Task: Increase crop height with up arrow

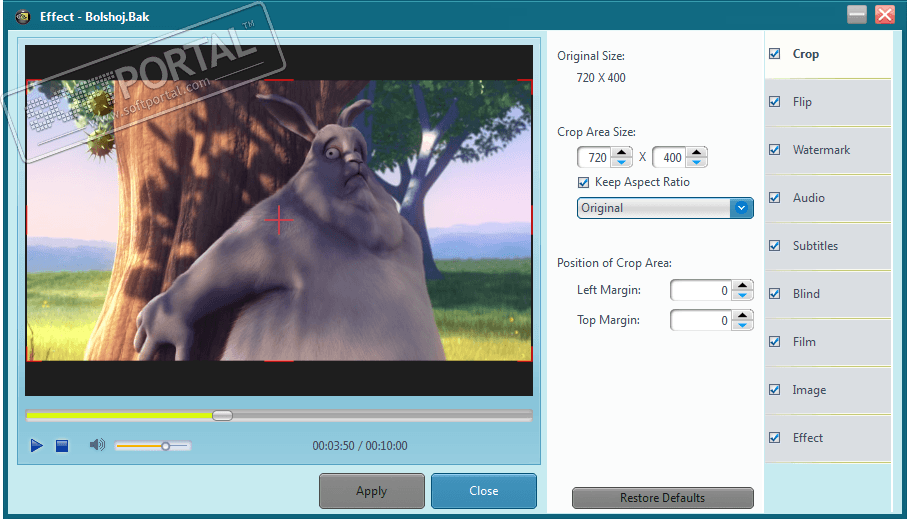Action: 696,153
